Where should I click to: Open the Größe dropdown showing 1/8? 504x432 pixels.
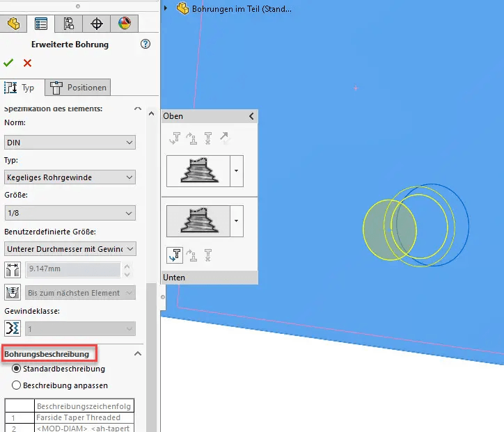pos(70,213)
